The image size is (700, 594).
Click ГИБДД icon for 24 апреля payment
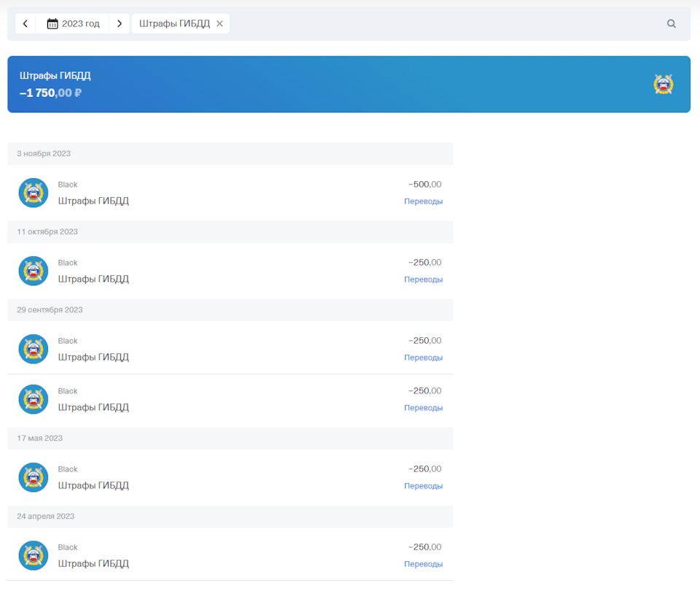(x=34, y=555)
